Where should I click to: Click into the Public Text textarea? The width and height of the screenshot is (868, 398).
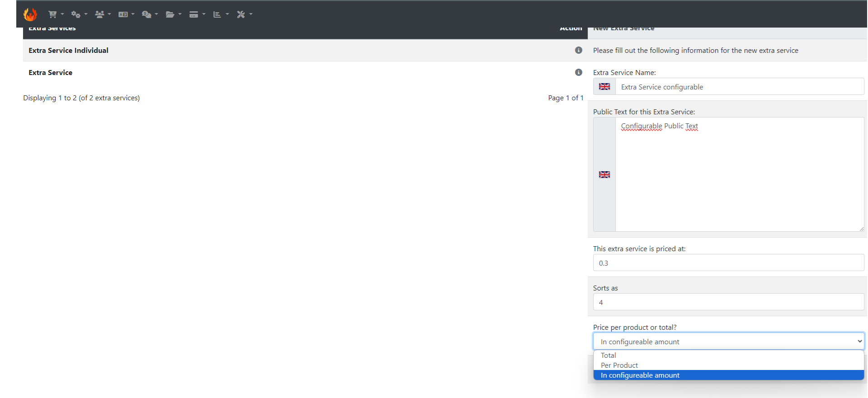[x=740, y=174]
